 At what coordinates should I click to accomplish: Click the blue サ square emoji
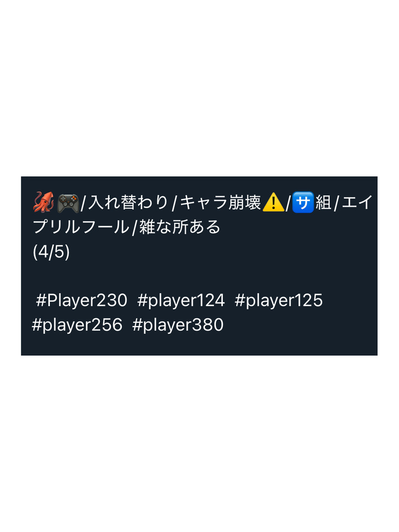[303, 202]
